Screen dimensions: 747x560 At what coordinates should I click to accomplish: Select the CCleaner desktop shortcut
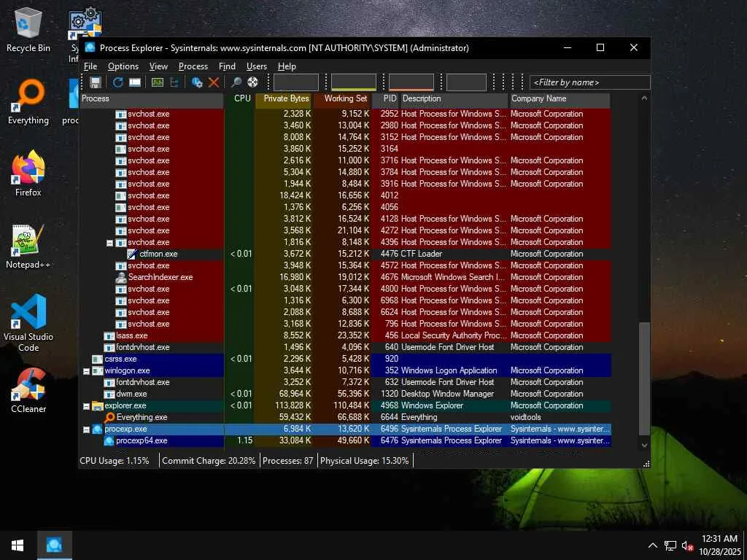[x=28, y=391]
